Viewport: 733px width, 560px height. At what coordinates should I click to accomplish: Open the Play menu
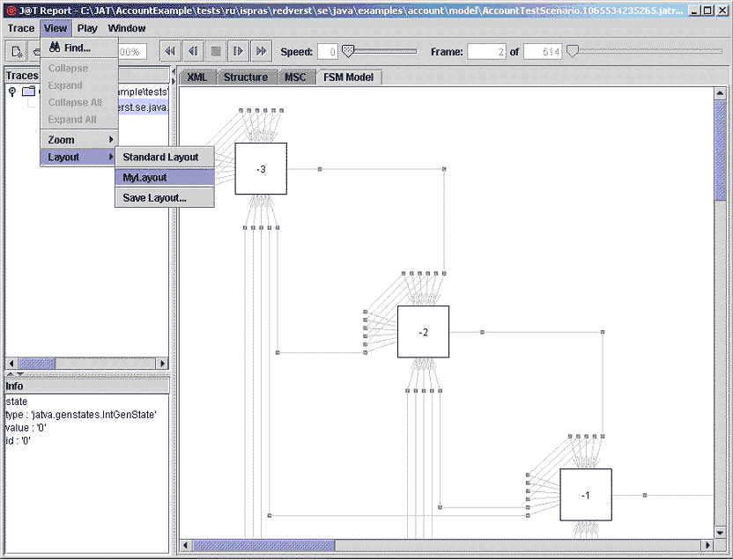tap(87, 28)
